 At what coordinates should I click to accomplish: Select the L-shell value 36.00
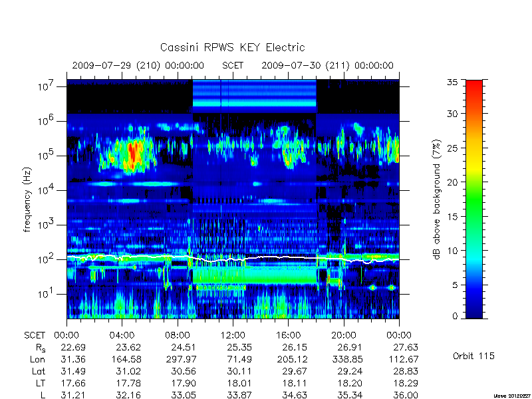click(x=406, y=395)
